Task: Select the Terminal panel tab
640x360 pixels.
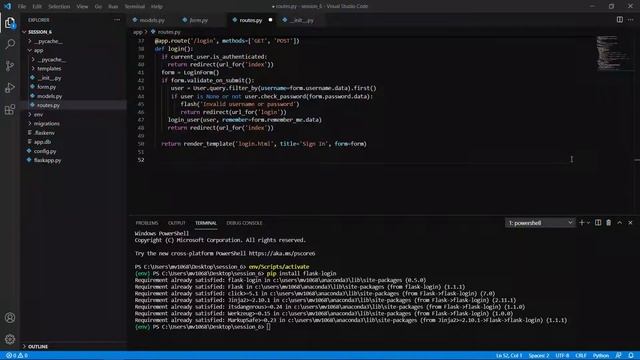Action: [x=206, y=223]
